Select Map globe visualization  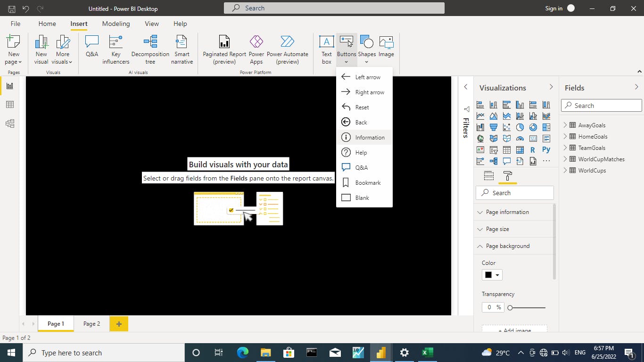coord(480,139)
